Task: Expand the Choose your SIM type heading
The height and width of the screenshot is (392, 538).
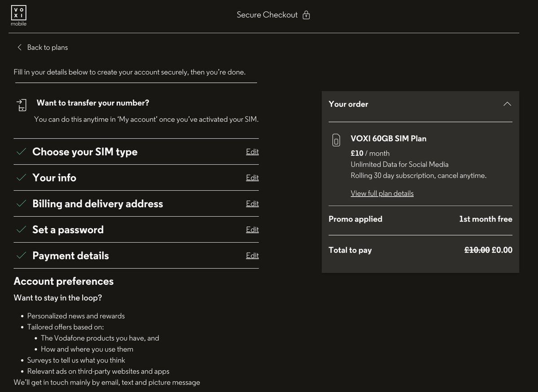Action: [85, 152]
